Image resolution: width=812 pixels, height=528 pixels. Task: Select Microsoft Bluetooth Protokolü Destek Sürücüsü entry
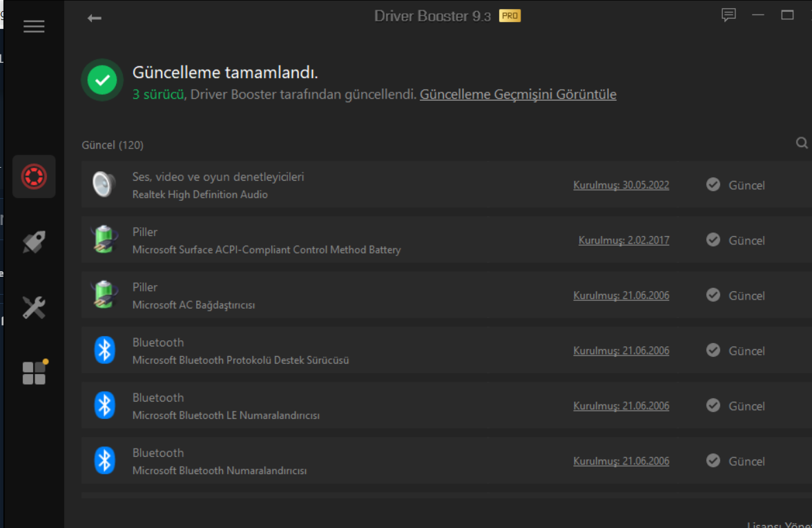point(241,360)
